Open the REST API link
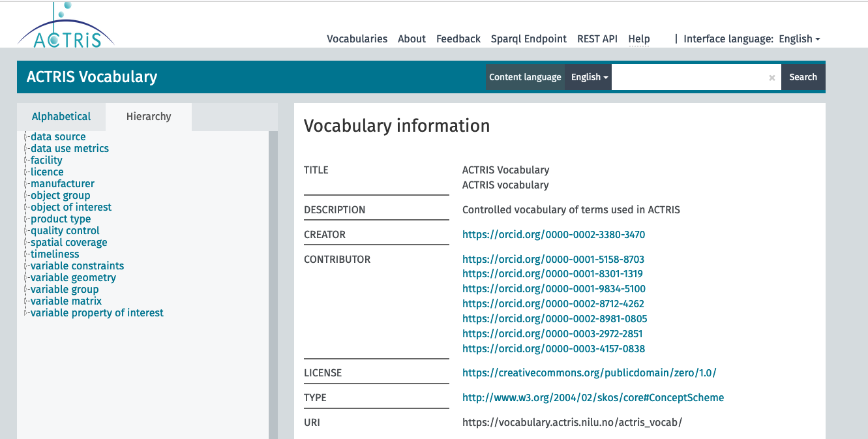 tap(597, 39)
